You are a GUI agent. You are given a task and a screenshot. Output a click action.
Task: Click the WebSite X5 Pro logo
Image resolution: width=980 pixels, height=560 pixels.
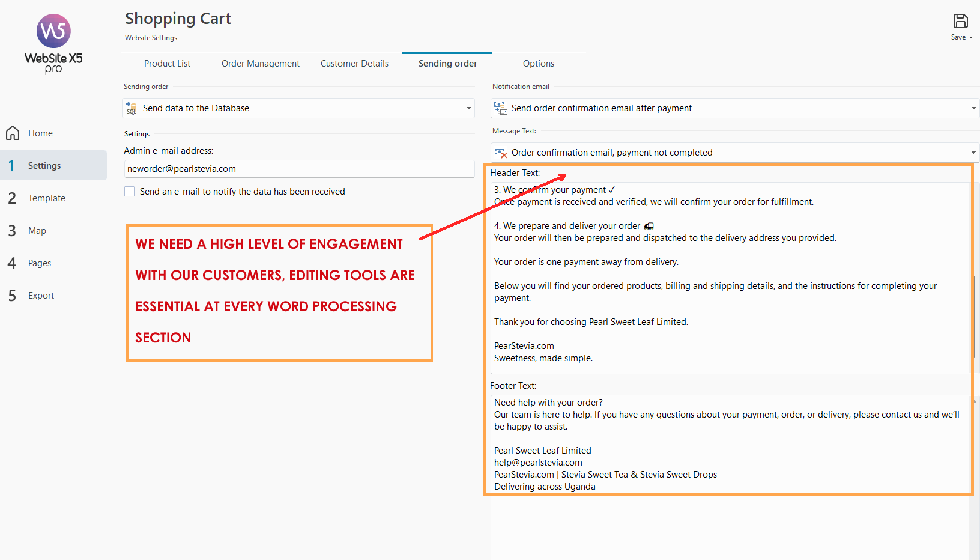[x=53, y=44]
